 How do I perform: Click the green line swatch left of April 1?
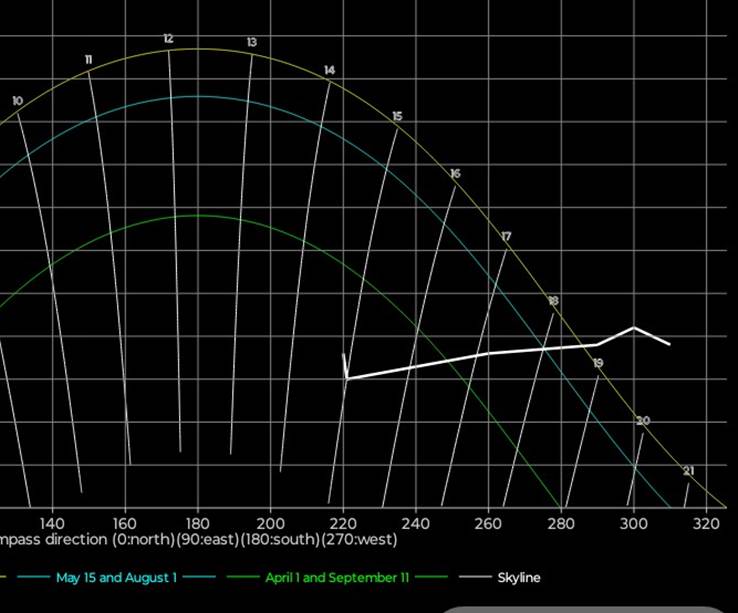point(244,578)
